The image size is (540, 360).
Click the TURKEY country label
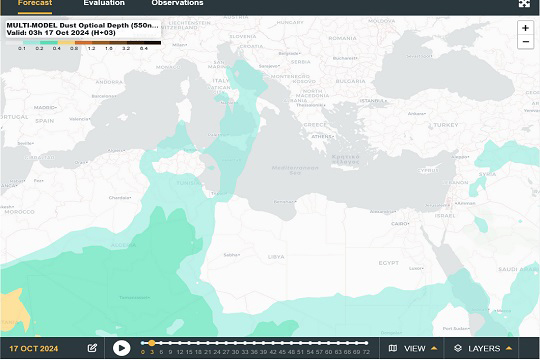[x=446, y=125]
